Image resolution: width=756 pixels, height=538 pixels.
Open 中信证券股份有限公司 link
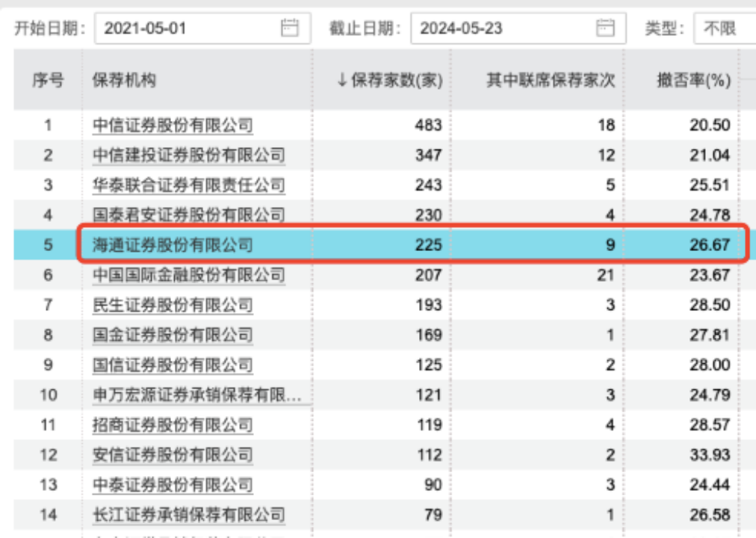point(173,126)
